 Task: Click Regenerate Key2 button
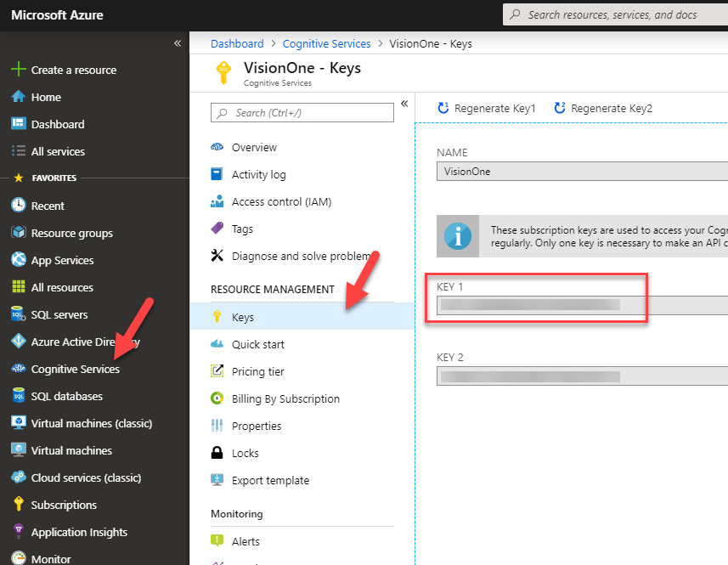pyautogui.click(x=603, y=108)
